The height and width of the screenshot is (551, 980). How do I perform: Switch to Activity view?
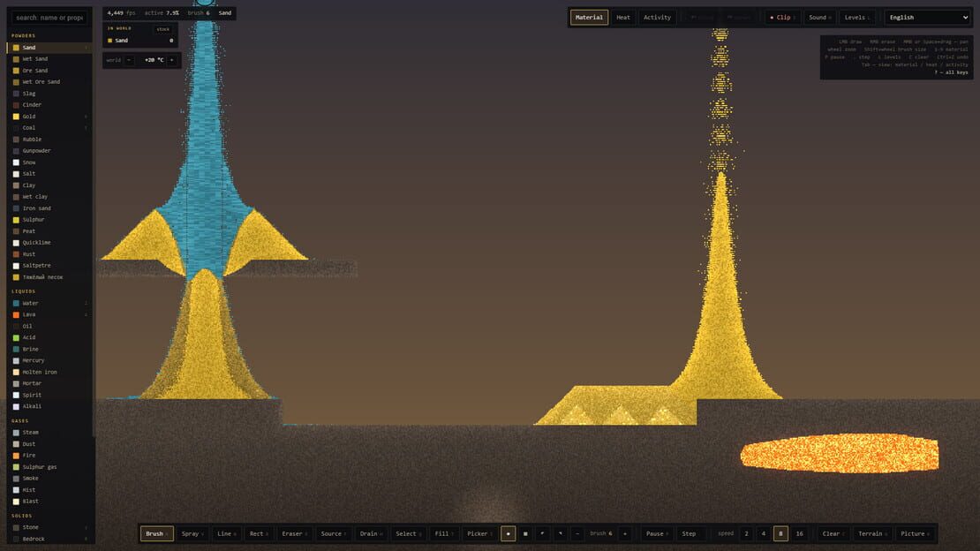pos(657,18)
